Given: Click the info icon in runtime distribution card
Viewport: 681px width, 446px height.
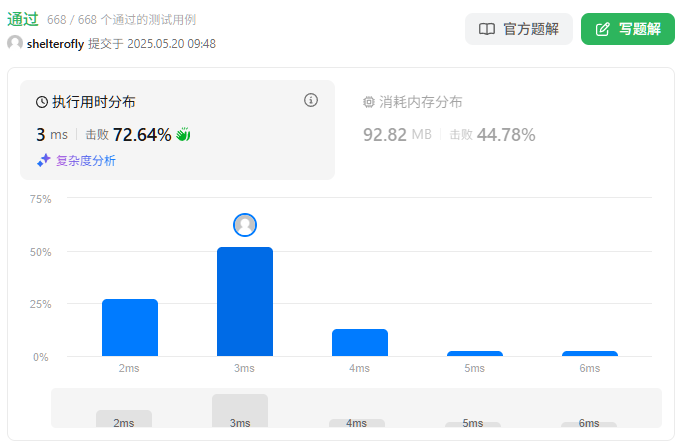Looking at the screenshot, I should click(311, 100).
